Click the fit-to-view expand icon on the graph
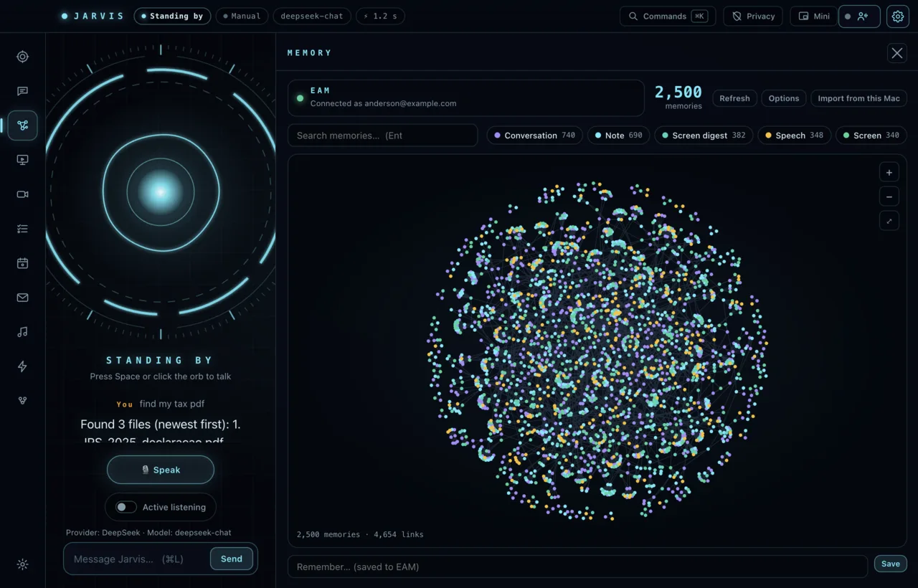918x588 pixels. (x=889, y=221)
